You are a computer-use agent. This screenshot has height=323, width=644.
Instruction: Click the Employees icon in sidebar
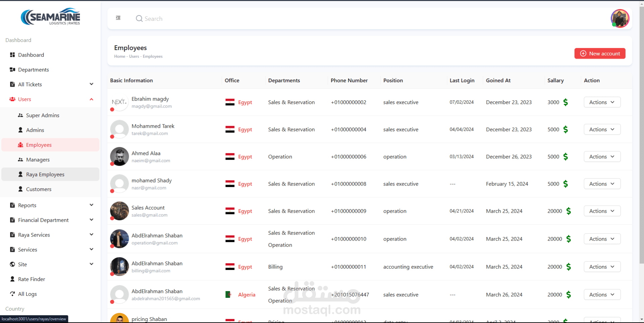[x=20, y=145]
